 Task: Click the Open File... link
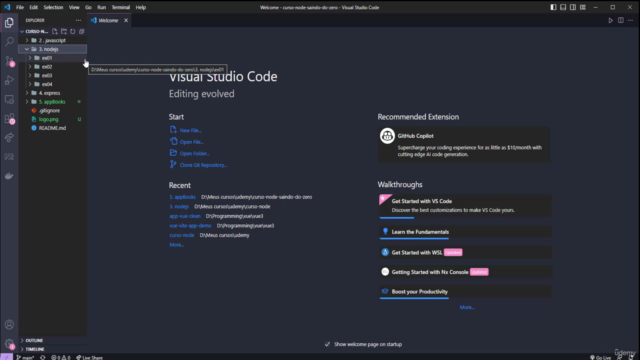click(x=191, y=142)
